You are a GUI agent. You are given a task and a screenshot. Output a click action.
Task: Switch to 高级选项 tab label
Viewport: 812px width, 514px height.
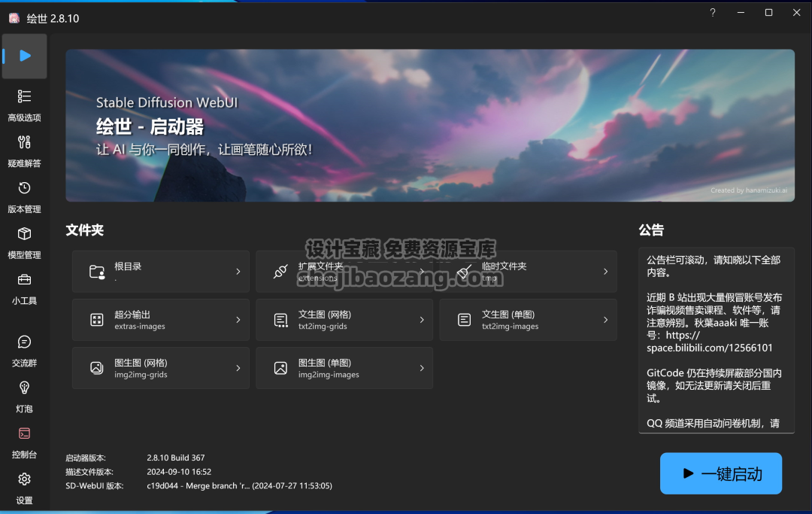tap(24, 117)
